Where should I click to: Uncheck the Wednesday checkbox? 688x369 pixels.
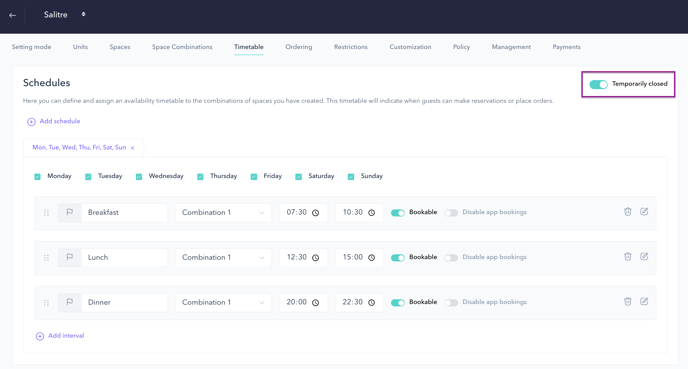tap(139, 176)
